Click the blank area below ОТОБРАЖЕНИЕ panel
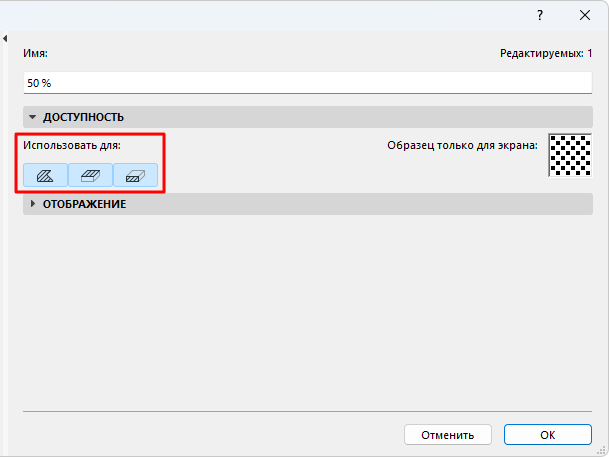This screenshot has width=609, height=457. coord(300,310)
